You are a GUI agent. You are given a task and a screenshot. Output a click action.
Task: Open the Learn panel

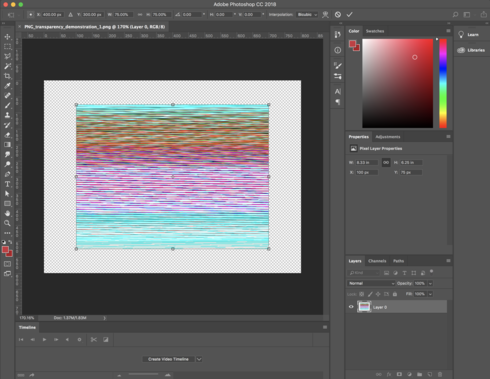click(469, 35)
